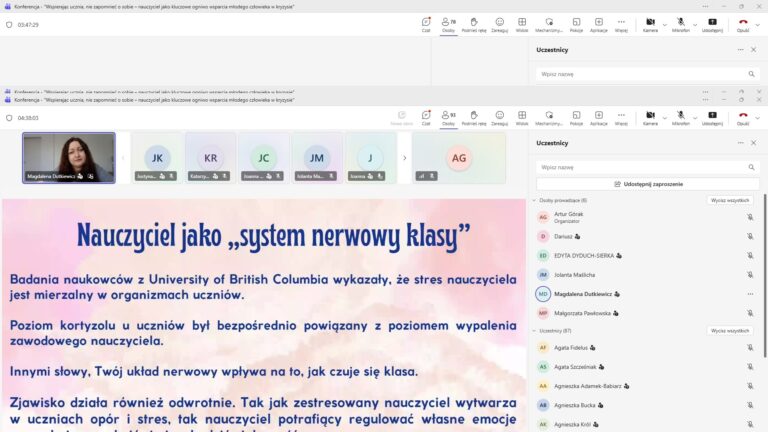Select the AG participant tile
Image resolution: width=768 pixels, height=432 pixels.
click(x=459, y=158)
